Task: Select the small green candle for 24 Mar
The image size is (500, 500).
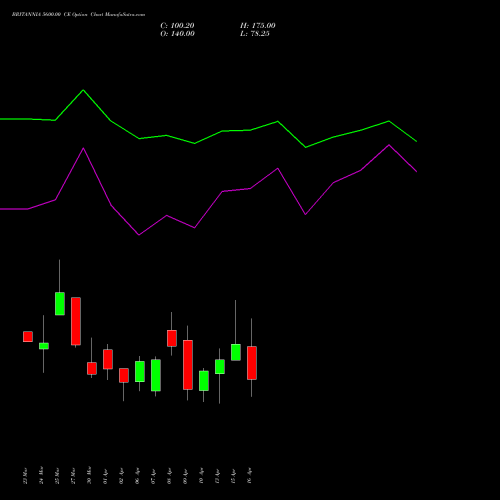Action: 44,346
